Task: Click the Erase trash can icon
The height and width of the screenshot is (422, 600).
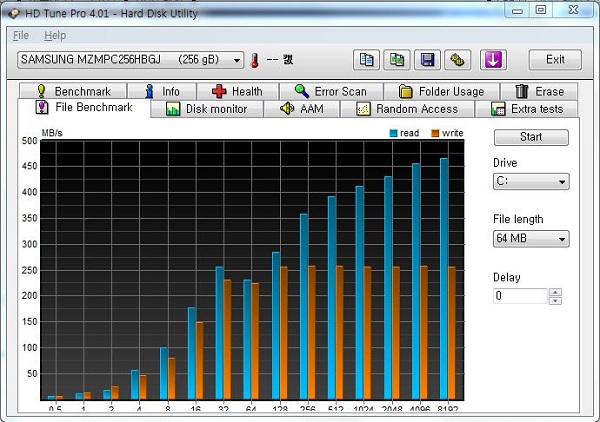Action: point(521,91)
